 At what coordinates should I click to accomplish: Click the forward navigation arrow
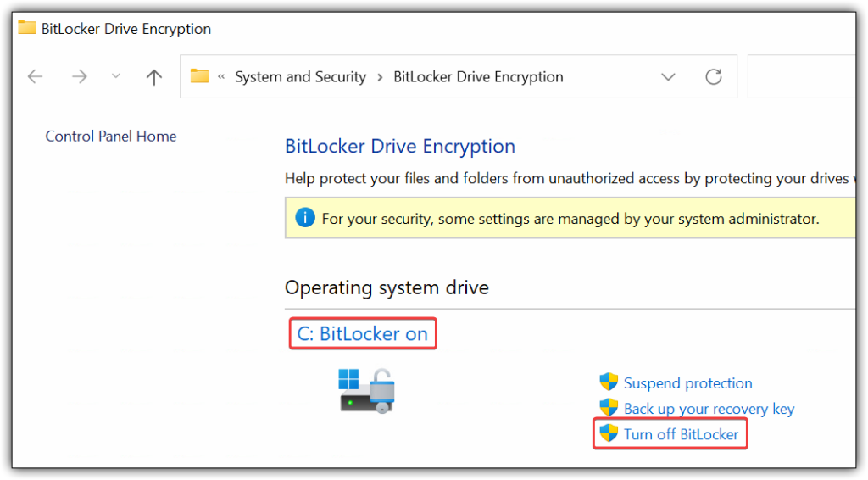(x=80, y=76)
